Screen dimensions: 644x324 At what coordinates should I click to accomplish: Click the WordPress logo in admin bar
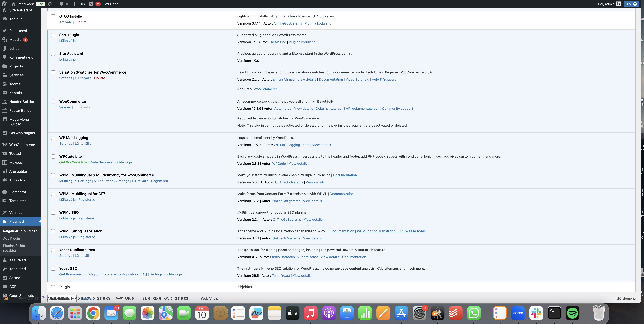[4, 4]
